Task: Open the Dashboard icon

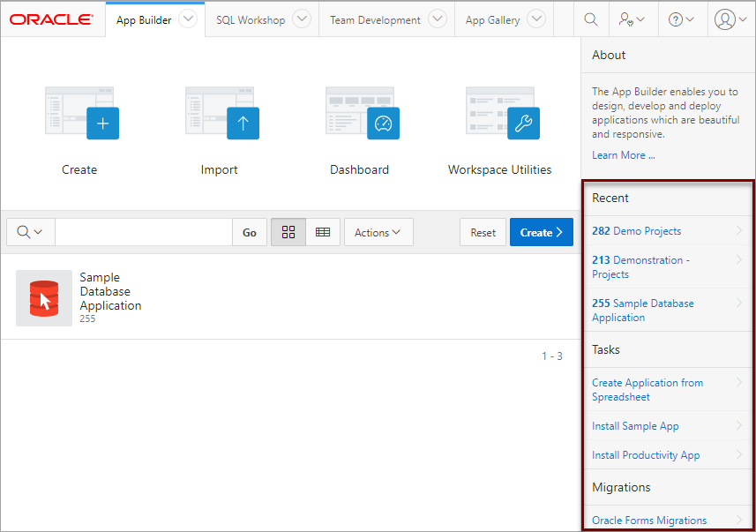Action: click(363, 113)
